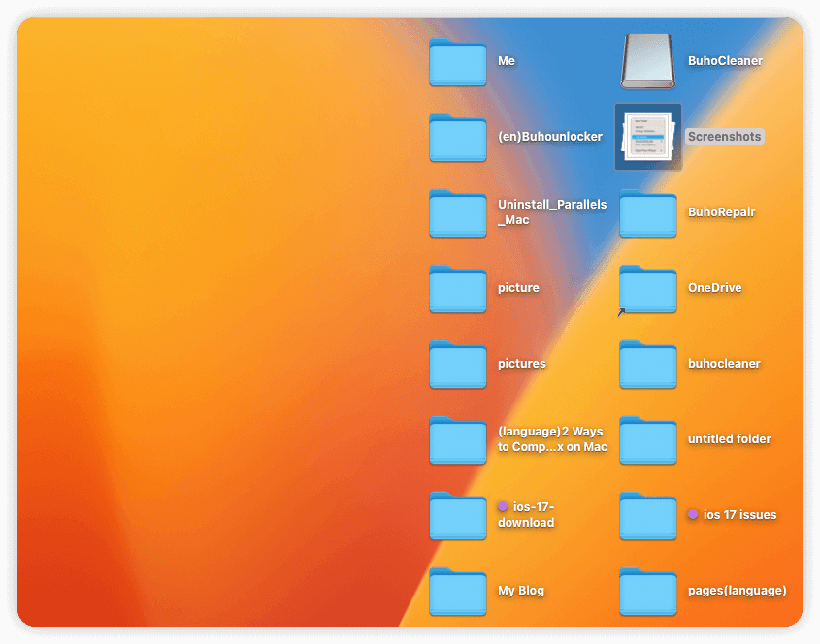Open the pages(language) folder
This screenshot has height=644, width=820.
pos(647,593)
